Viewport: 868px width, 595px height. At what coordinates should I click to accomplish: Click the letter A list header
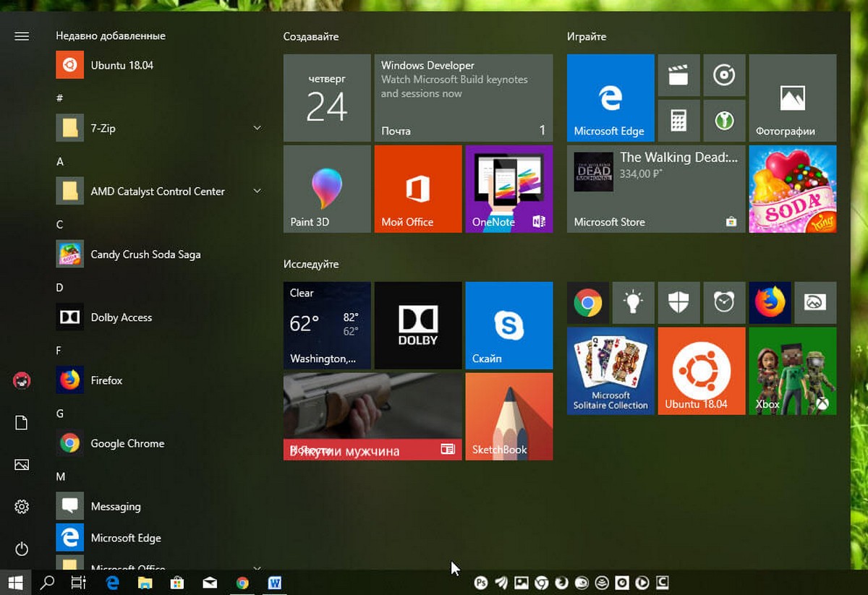60,162
